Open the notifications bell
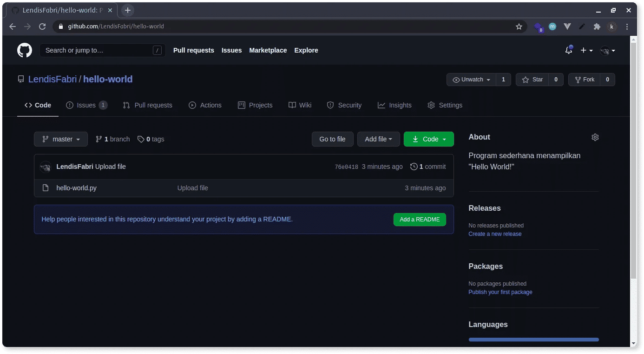 [569, 50]
